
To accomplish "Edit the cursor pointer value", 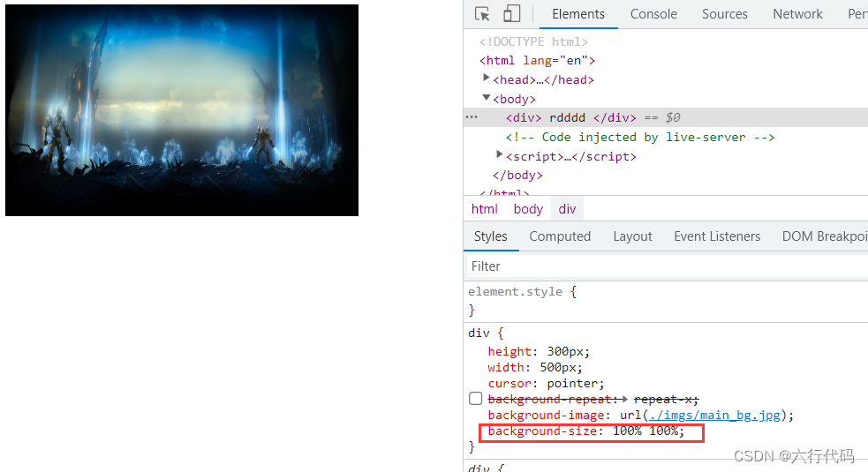I will 572,384.
